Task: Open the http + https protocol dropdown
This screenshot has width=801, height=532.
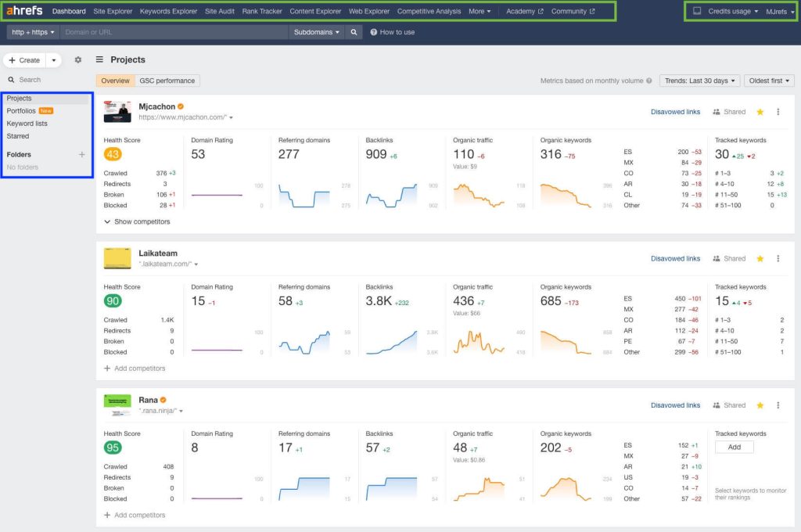Action: pos(32,32)
